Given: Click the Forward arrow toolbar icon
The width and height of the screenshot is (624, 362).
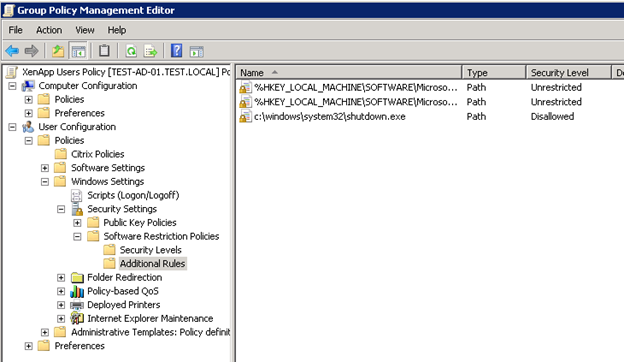Looking at the screenshot, I should [x=31, y=51].
